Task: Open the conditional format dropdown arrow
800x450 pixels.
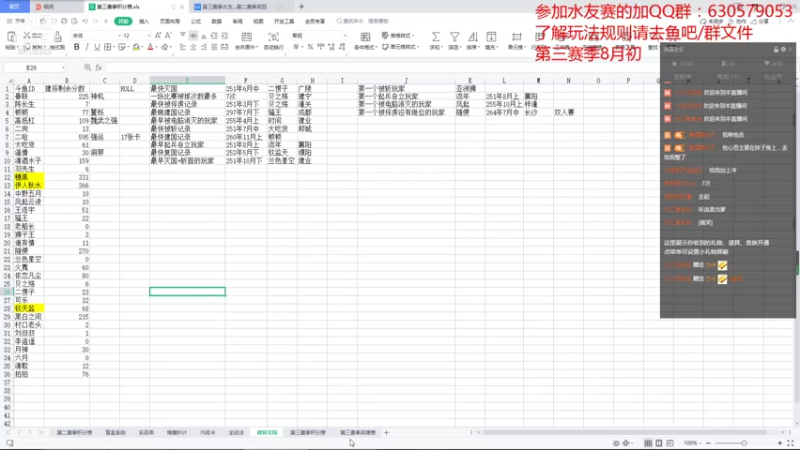Action: tap(376, 47)
